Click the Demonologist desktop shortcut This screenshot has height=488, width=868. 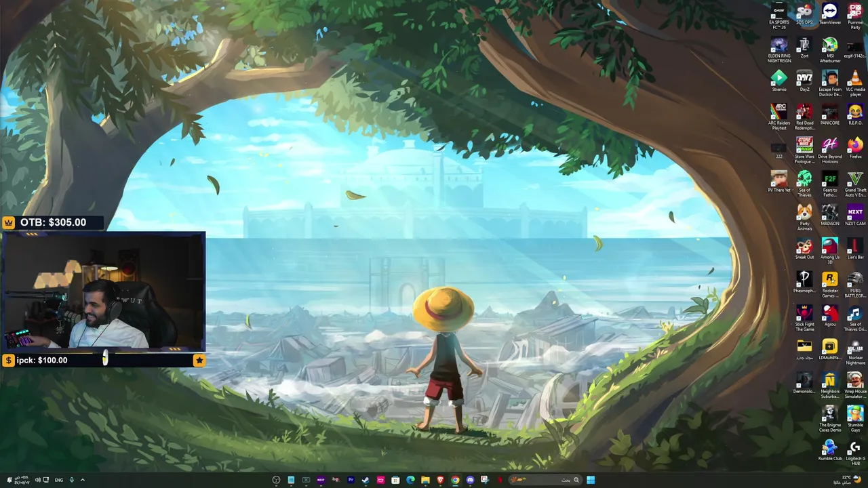click(804, 384)
